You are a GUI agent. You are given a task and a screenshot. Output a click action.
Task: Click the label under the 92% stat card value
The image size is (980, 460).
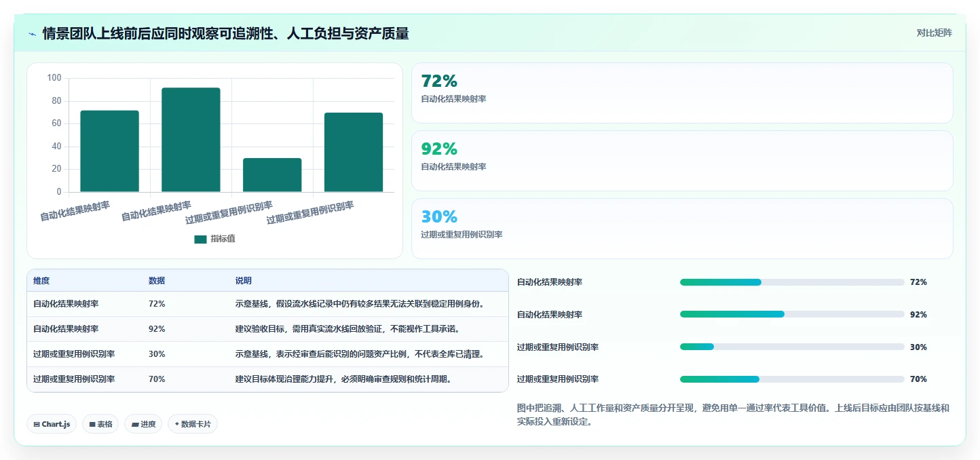(453, 167)
